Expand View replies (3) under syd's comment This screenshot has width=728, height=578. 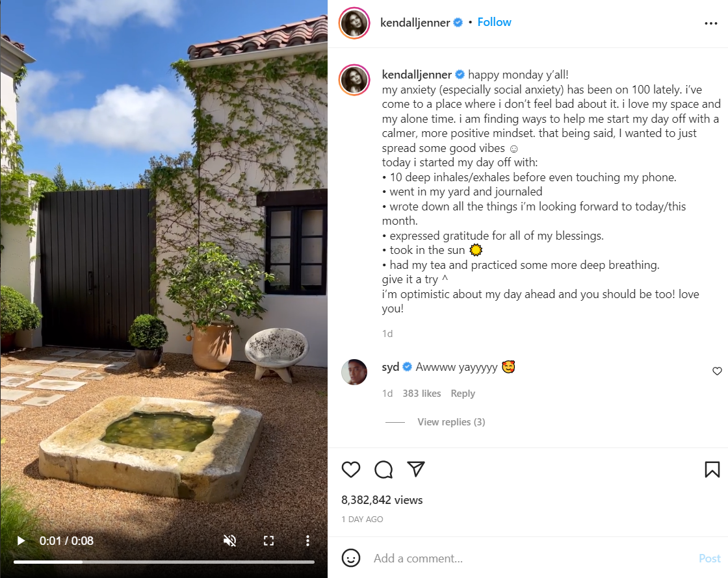tap(451, 422)
